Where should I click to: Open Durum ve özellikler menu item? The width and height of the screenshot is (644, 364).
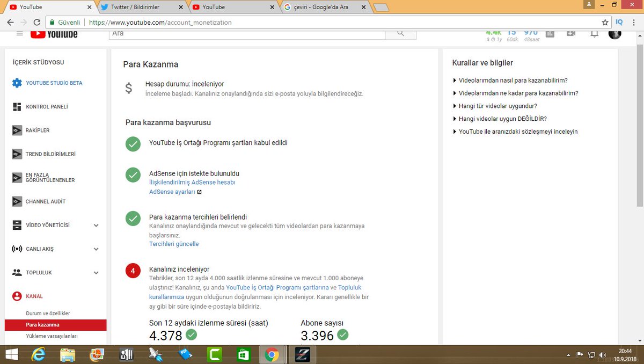48,314
